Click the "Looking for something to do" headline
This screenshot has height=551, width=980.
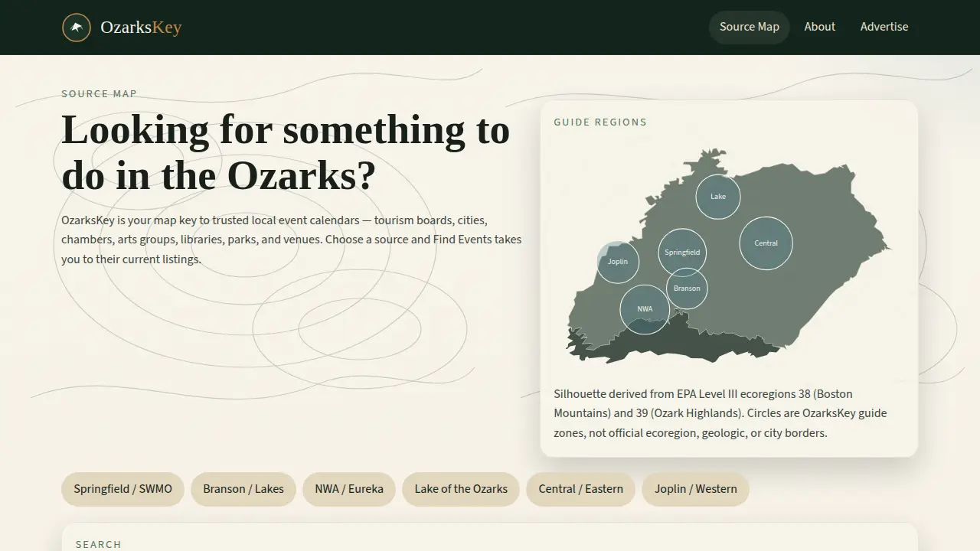[286, 152]
